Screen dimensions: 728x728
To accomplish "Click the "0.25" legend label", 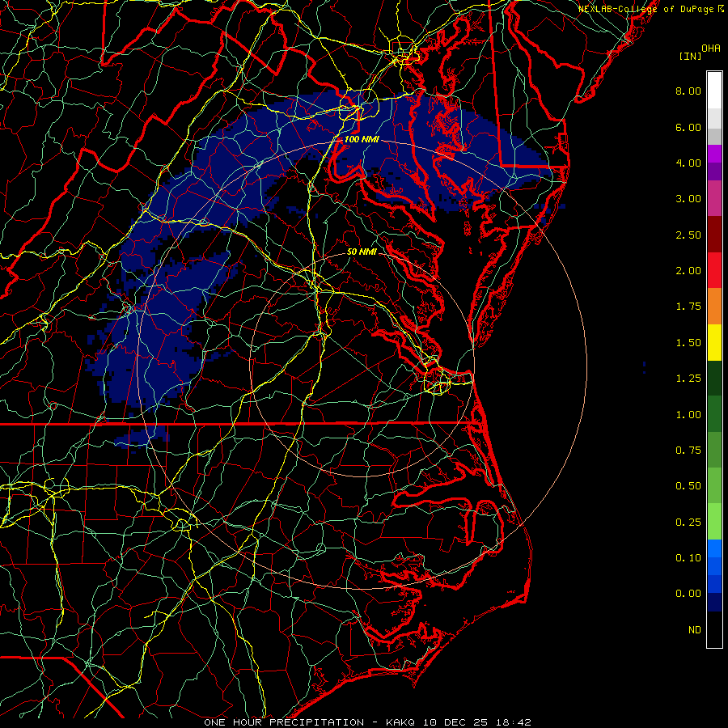I will pyautogui.click(x=688, y=523).
